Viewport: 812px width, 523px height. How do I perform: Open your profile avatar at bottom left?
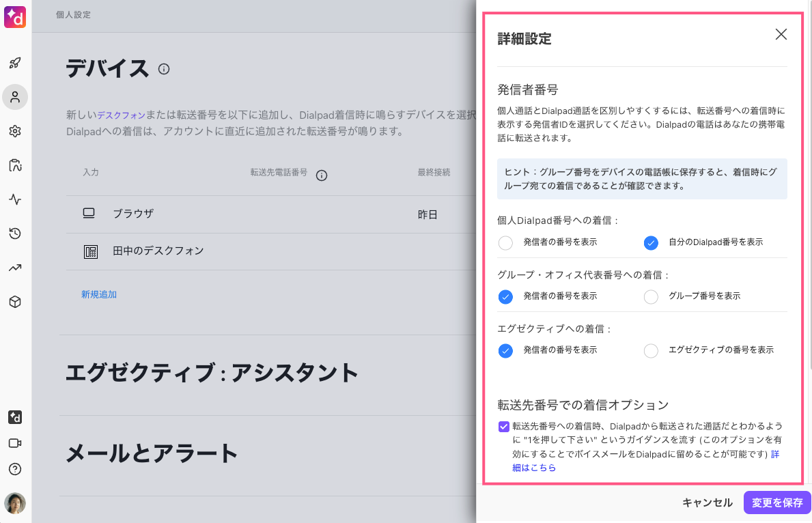coord(15,503)
